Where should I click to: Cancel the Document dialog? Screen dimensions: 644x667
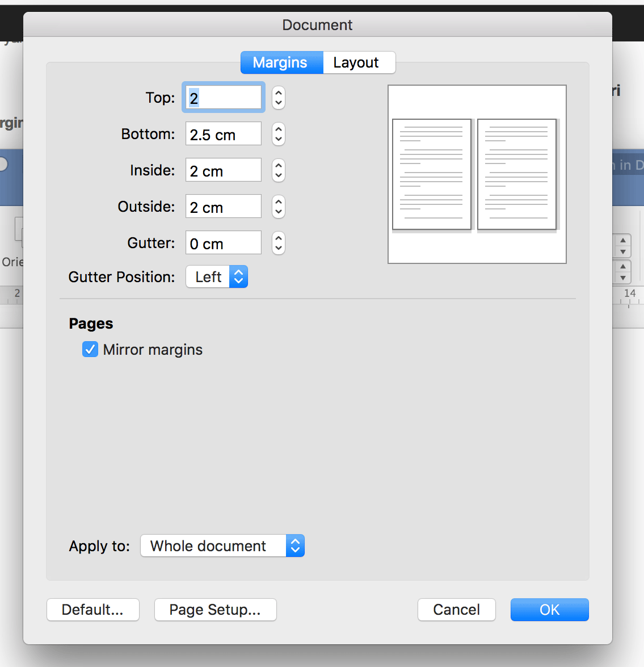pyautogui.click(x=457, y=610)
